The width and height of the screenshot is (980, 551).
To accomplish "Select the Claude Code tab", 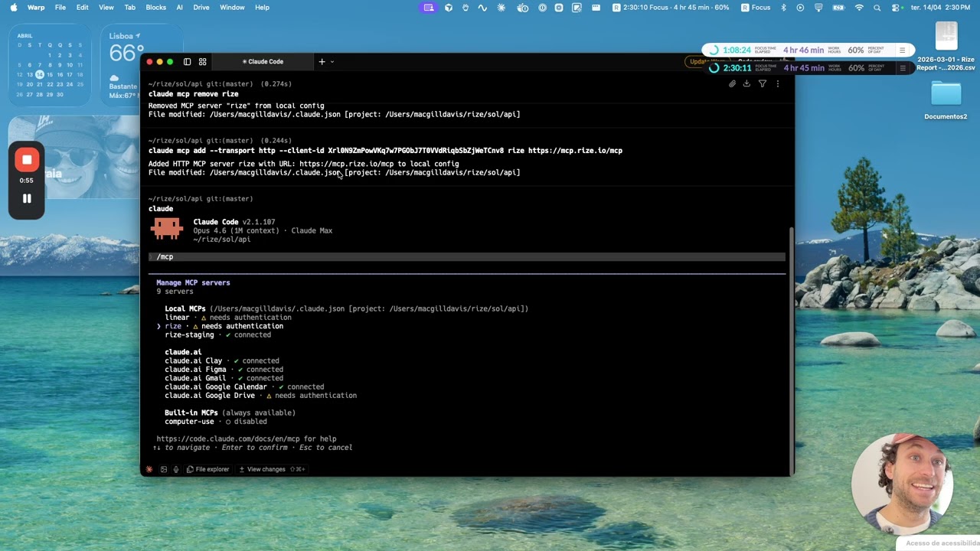I will [x=263, y=61].
